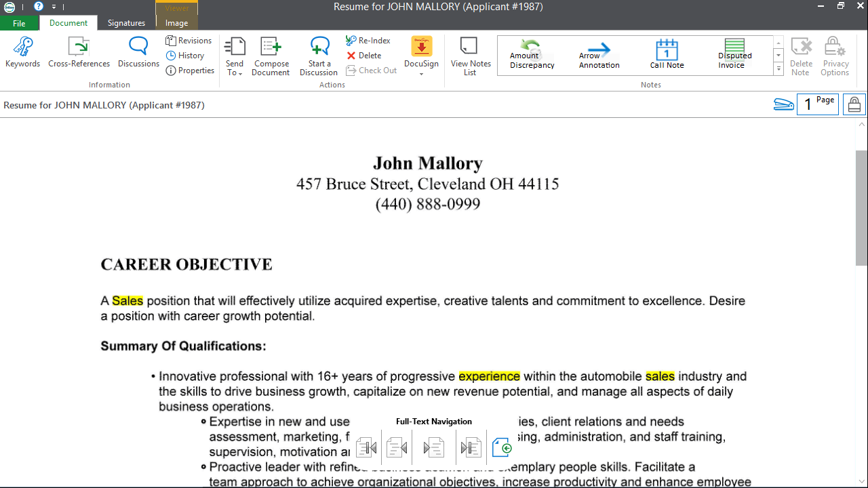Switch to the Signatures tab
Screen dimensions: 868x488
[x=126, y=23]
